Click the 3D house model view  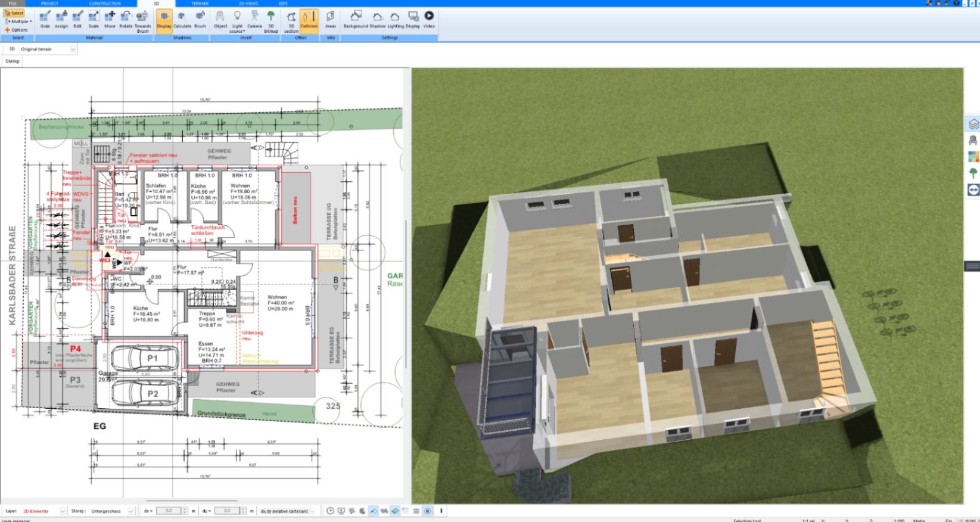pos(687,286)
